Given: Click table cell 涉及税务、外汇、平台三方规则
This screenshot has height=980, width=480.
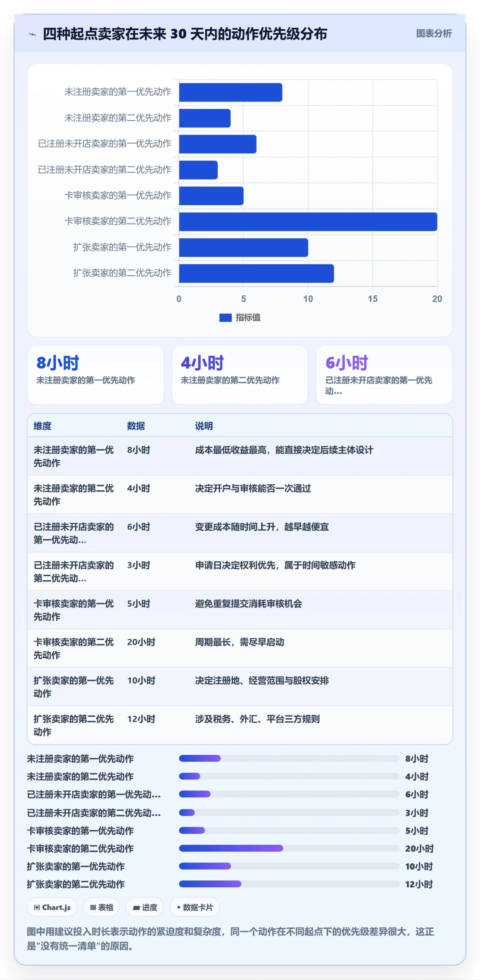Looking at the screenshot, I should [x=257, y=719].
